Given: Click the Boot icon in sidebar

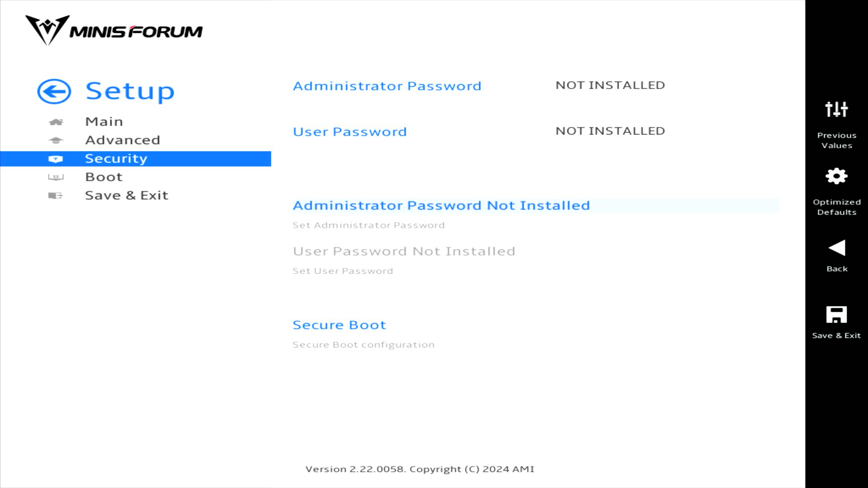Looking at the screenshot, I should (56, 177).
